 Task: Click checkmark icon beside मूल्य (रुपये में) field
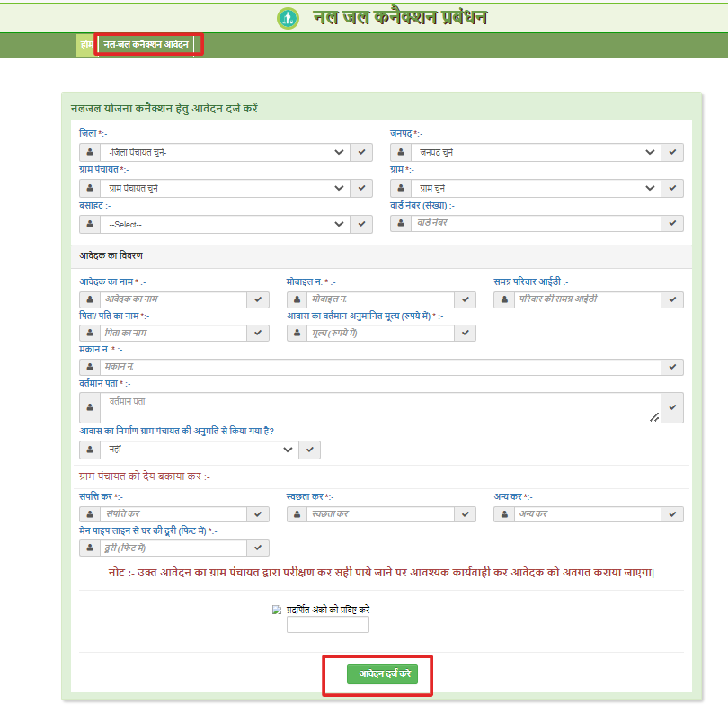(x=466, y=333)
